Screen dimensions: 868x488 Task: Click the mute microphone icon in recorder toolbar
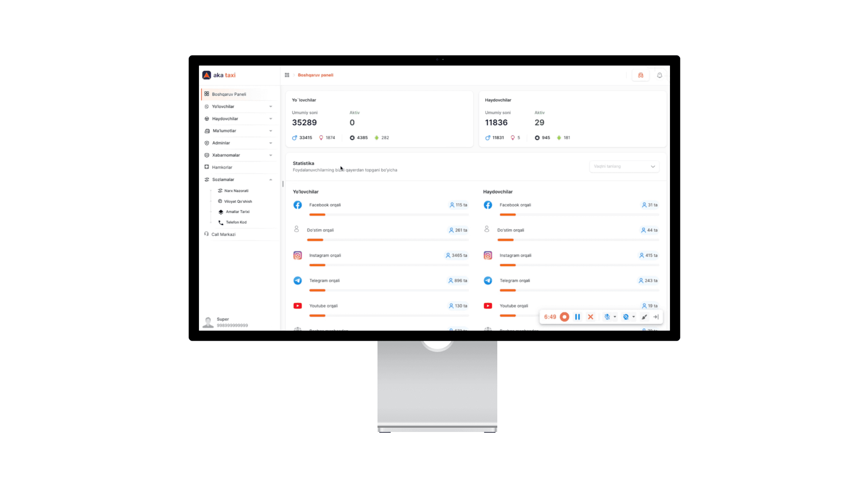[607, 316]
